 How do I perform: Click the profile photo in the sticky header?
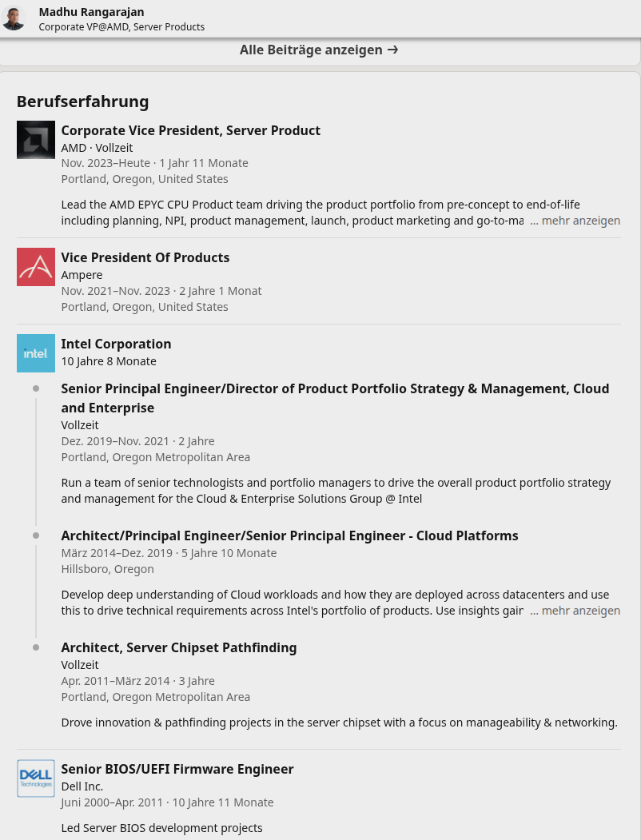(x=14, y=18)
